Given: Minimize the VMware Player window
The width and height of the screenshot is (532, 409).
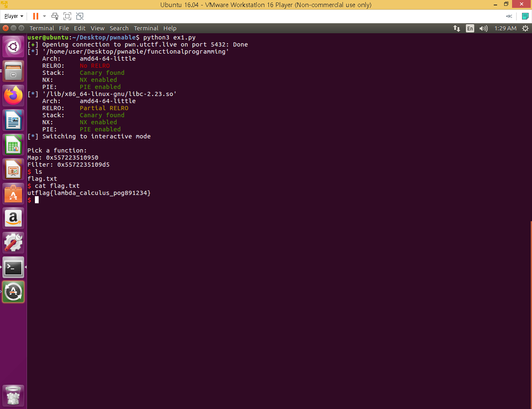Looking at the screenshot, I should point(495,4).
